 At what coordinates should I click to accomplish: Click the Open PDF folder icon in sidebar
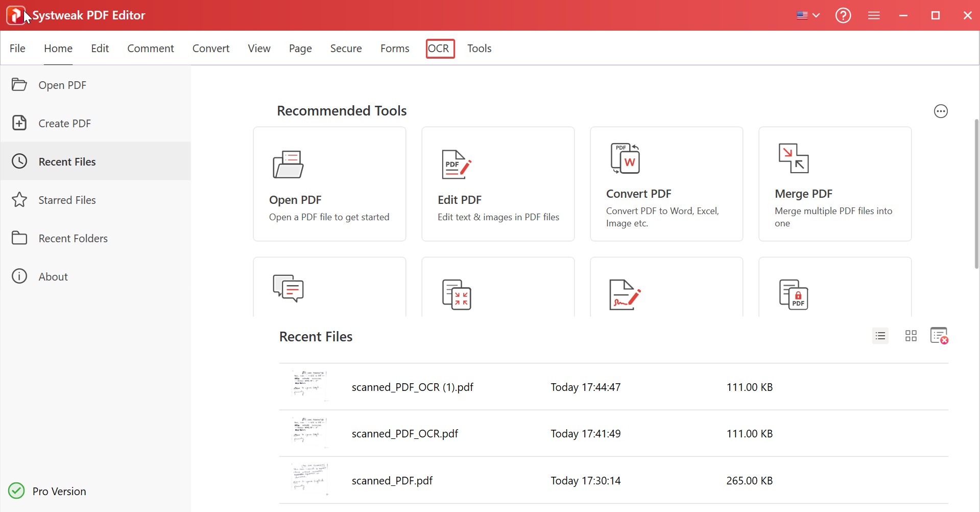coord(19,84)
